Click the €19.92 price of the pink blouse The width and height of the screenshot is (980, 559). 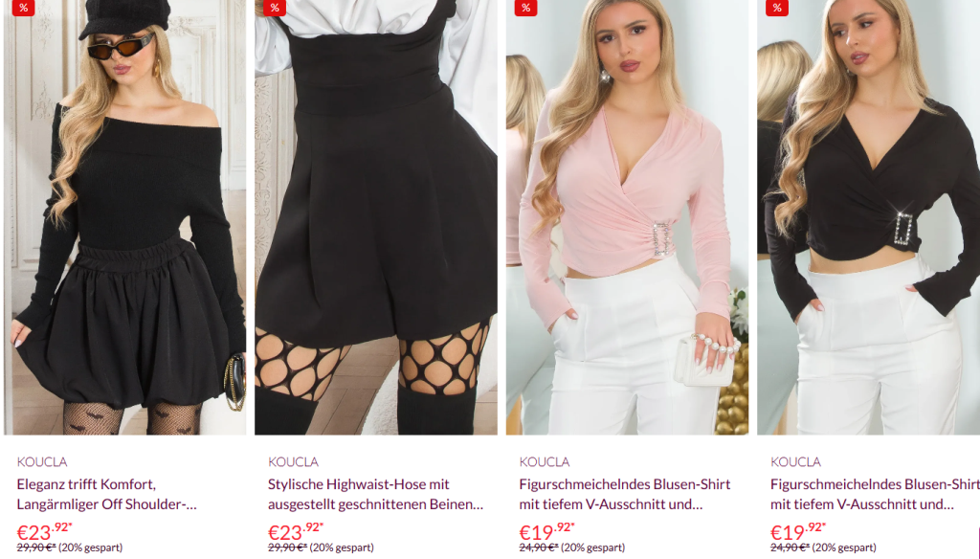[546, 531]
